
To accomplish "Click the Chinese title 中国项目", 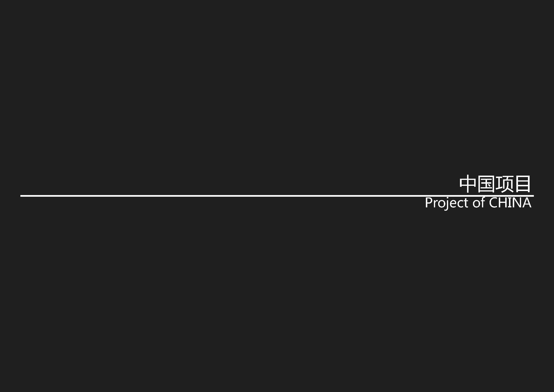I will click(x=495, y=184).
